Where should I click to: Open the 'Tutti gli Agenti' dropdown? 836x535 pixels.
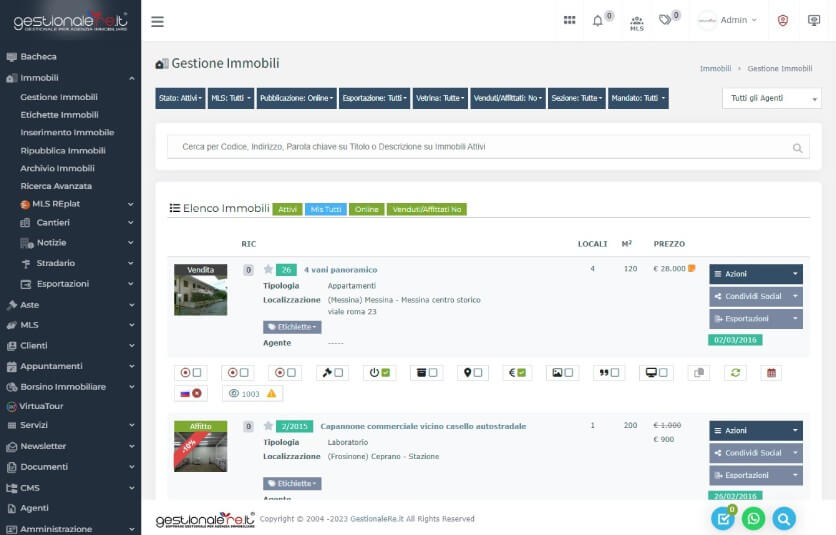point(771,98)
